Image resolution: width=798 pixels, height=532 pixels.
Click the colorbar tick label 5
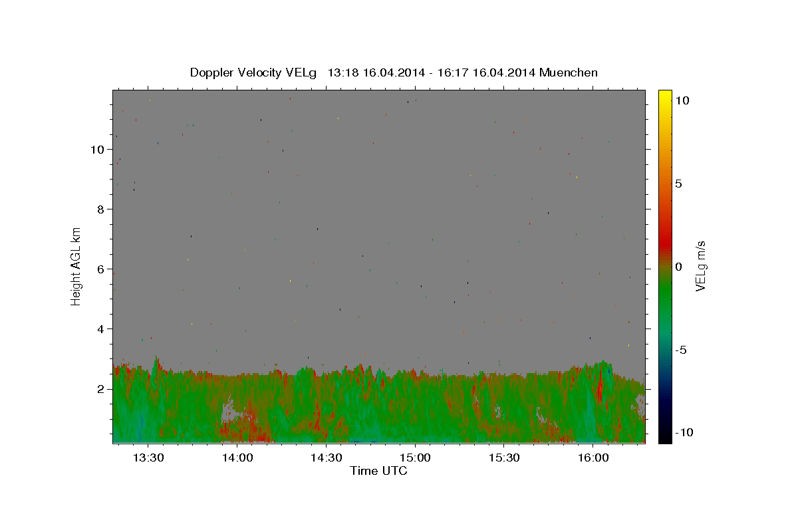point(678,184)
